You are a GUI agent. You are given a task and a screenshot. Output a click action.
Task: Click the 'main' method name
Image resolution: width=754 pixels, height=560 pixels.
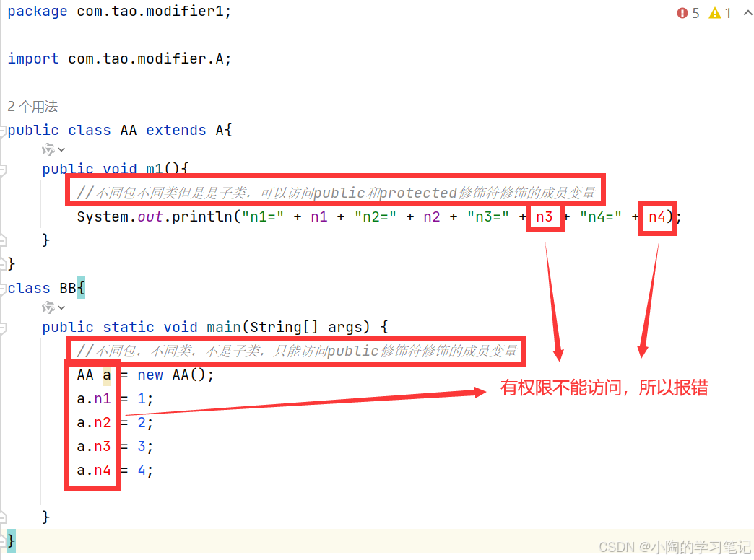[x=224, y=327]
